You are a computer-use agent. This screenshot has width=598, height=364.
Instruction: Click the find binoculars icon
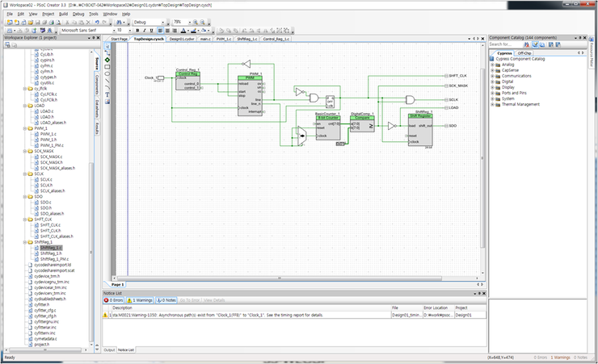[x=119, y=23]
